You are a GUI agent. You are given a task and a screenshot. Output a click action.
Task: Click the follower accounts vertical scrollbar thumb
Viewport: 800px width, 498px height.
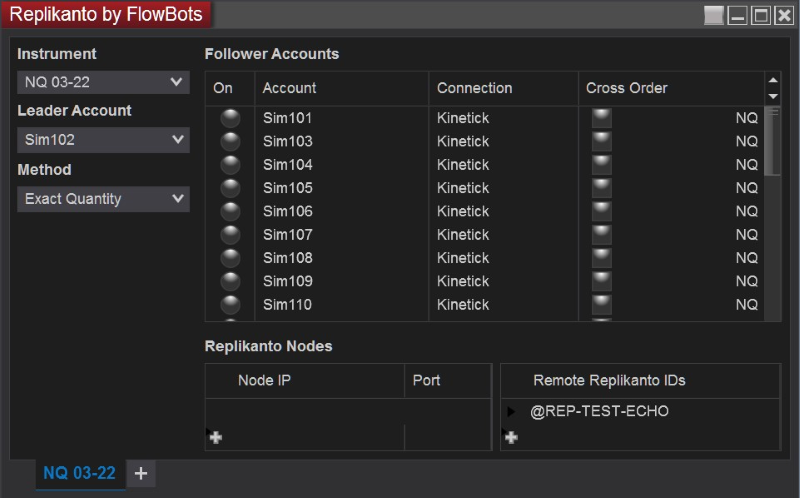[772, 140]
